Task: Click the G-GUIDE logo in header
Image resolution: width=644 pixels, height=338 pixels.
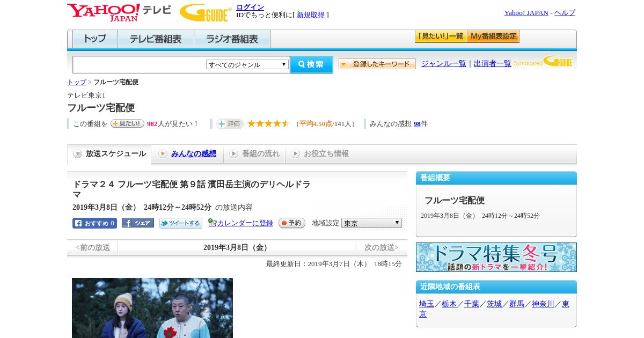Action: 206,12
